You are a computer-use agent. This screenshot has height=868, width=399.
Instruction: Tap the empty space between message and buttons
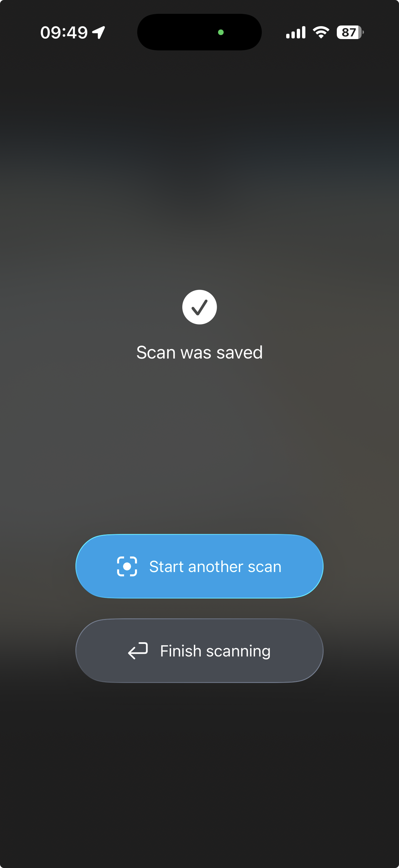(199, 448)
